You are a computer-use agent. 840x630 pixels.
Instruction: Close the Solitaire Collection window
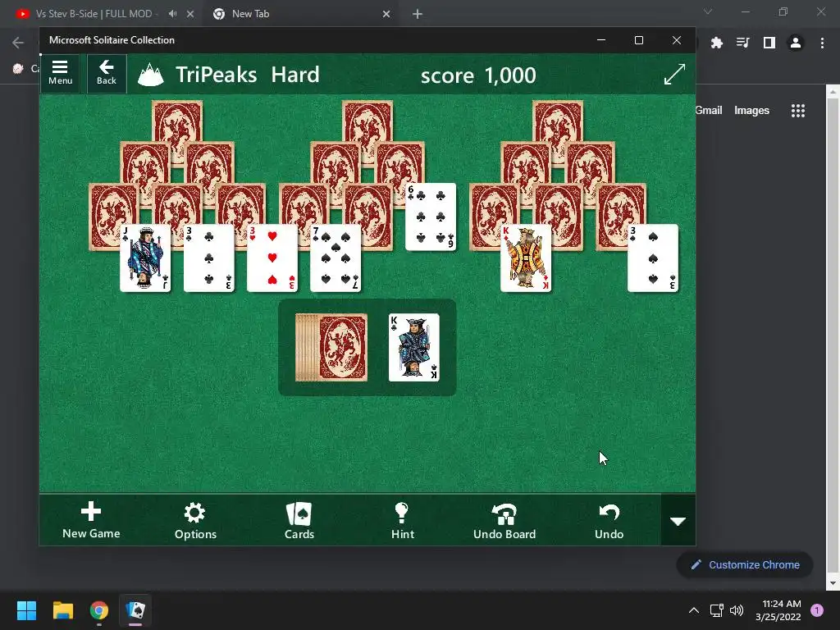click(677, 40)
